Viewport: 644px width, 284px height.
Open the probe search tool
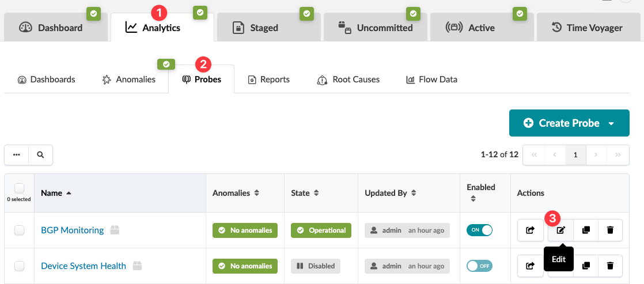pyautogui.click(x=40, y=155)
